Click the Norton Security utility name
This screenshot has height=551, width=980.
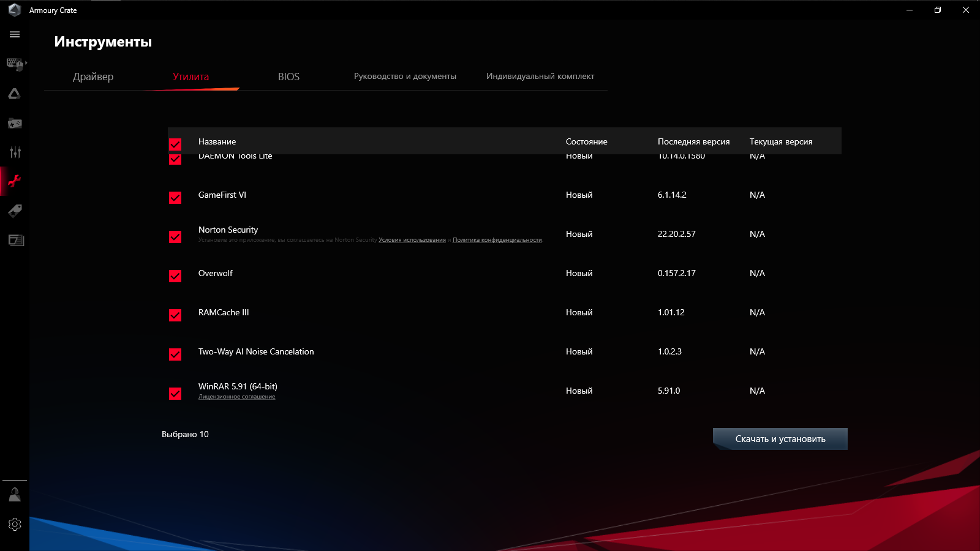tap(228, 230)
